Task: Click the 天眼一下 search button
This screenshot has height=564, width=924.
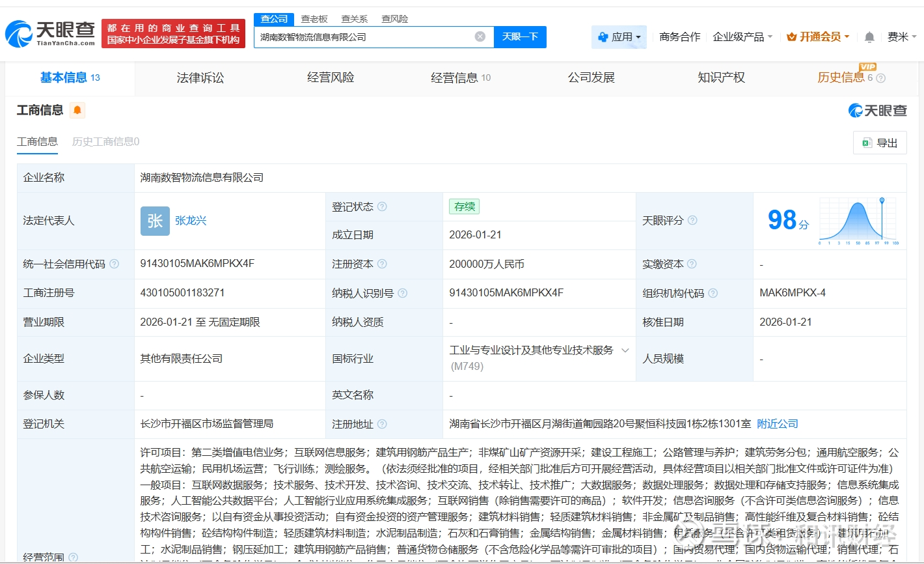Action: tap(520, 36)
